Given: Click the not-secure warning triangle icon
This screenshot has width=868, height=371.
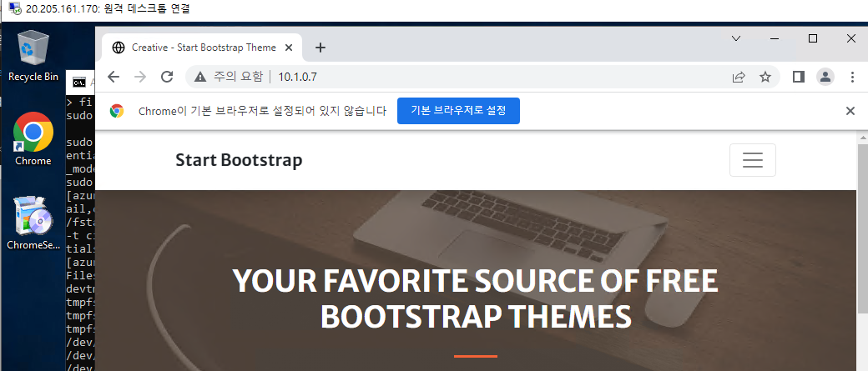Looking at the screenshot, I should coord(199,77).
